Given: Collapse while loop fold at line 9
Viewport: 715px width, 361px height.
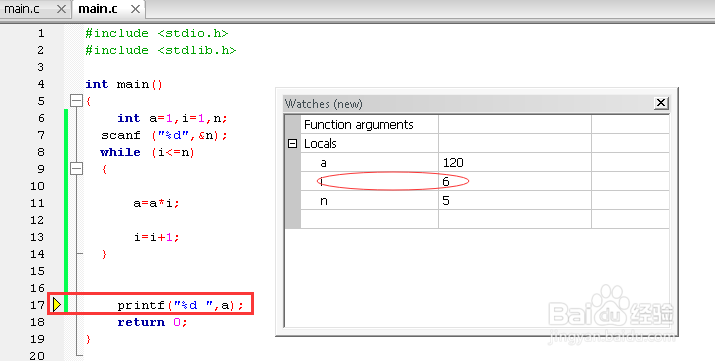Looking at the screenshot, I should point(76,169).
